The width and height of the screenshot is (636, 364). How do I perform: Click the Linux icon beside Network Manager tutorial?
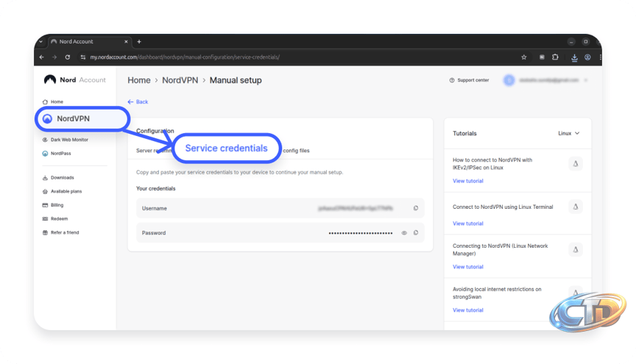click(x=575, y=250)
